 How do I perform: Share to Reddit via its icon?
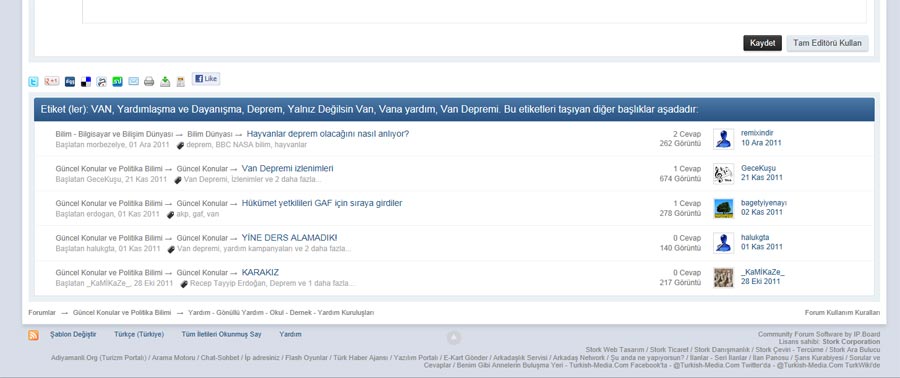[101, 81]
